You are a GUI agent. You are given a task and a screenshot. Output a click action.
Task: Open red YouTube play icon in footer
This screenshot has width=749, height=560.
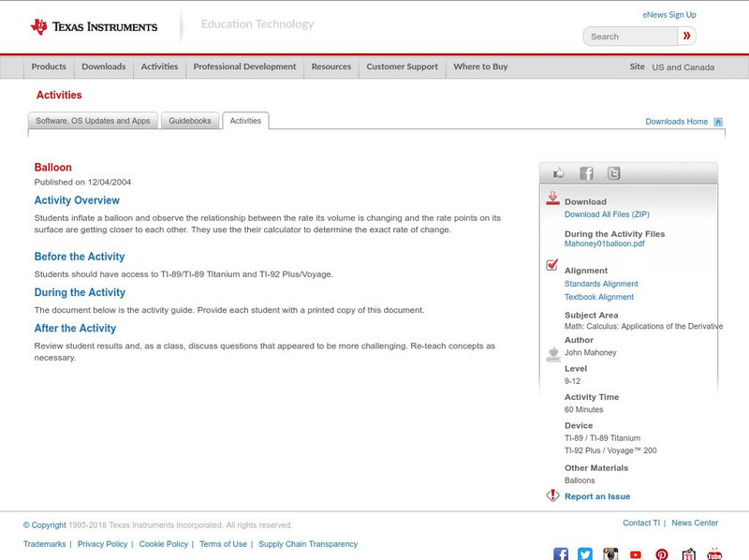click(x=636, y=554)
